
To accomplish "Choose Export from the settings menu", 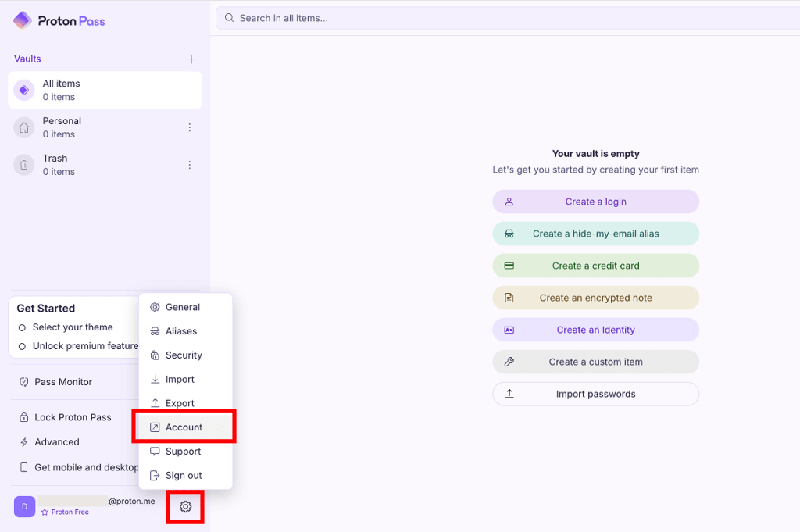I will coord(185,403).
